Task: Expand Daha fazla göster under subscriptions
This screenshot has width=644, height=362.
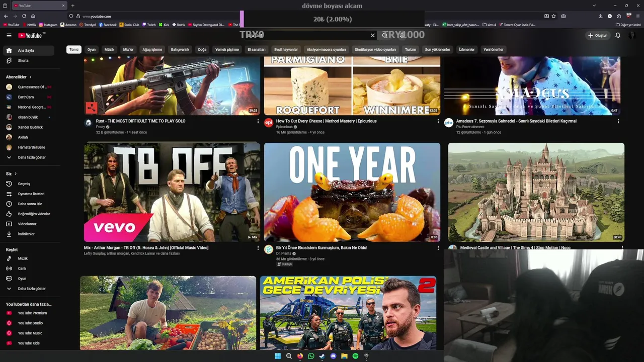Action: point(28,157)
